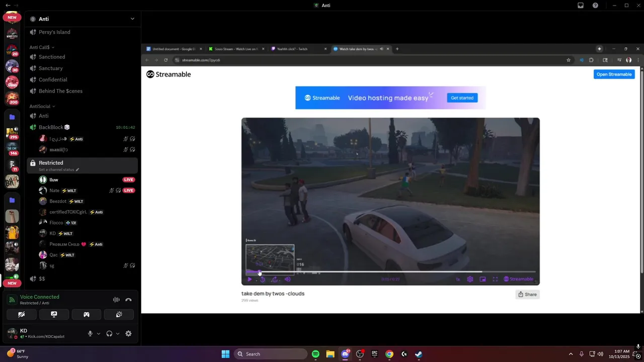
Task: Open server icon with 295 badge
Action: [x=12, y=133]
